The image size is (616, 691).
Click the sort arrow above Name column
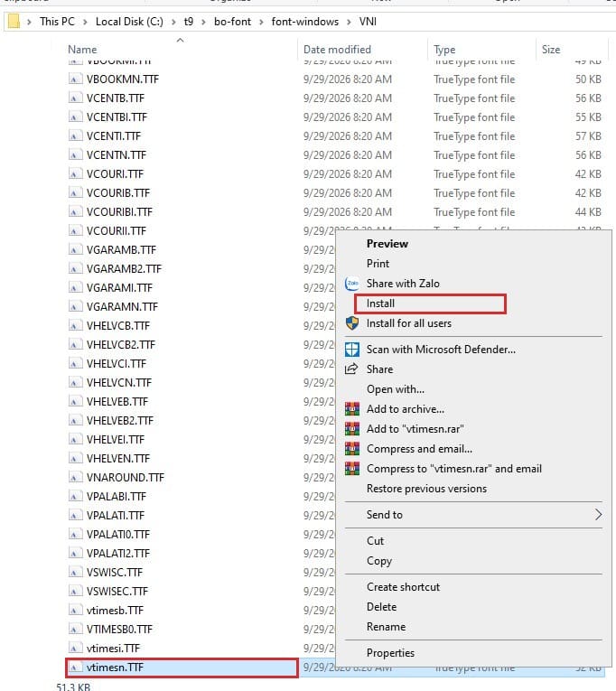[x=180, y=40]
